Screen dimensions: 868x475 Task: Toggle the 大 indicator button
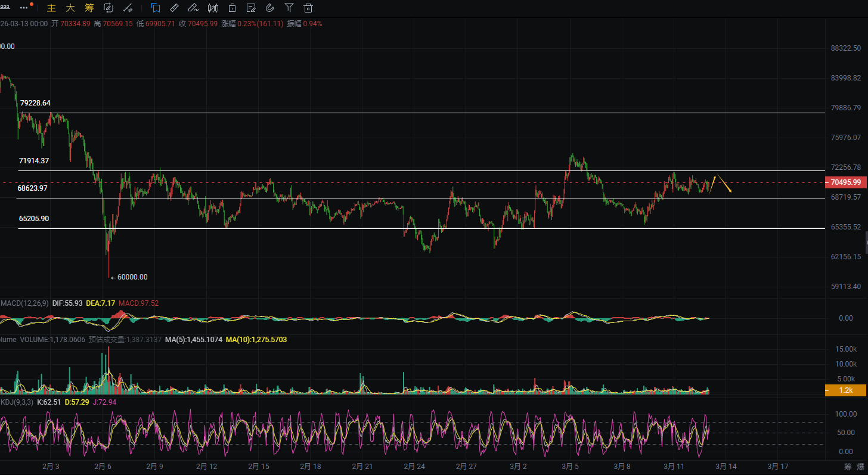[70, 8]
